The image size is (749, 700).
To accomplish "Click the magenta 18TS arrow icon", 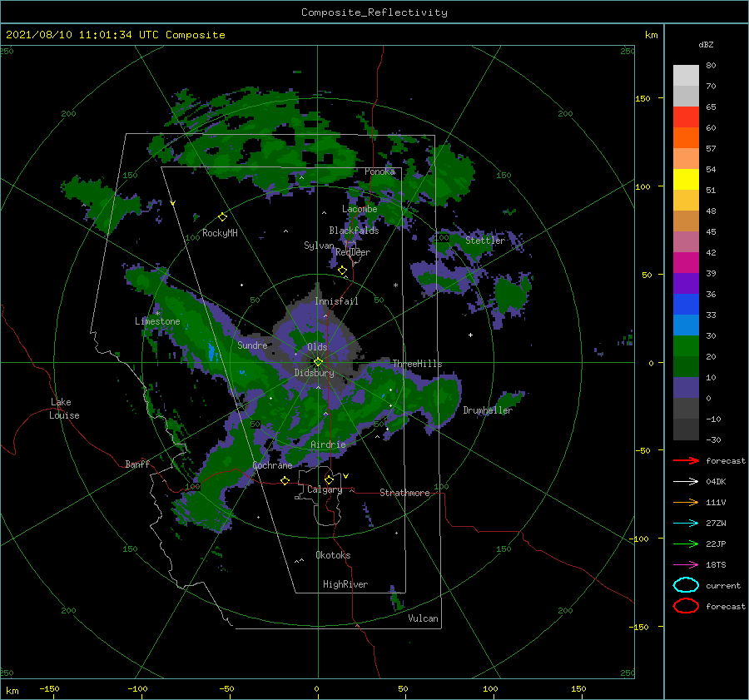I will (686, 565).
